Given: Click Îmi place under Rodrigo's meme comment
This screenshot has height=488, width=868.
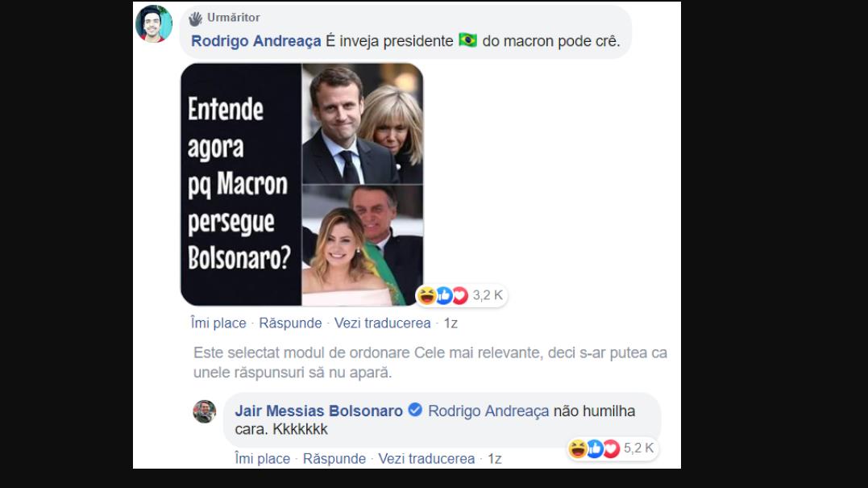Looking at the screenshot, I should 218,323.
